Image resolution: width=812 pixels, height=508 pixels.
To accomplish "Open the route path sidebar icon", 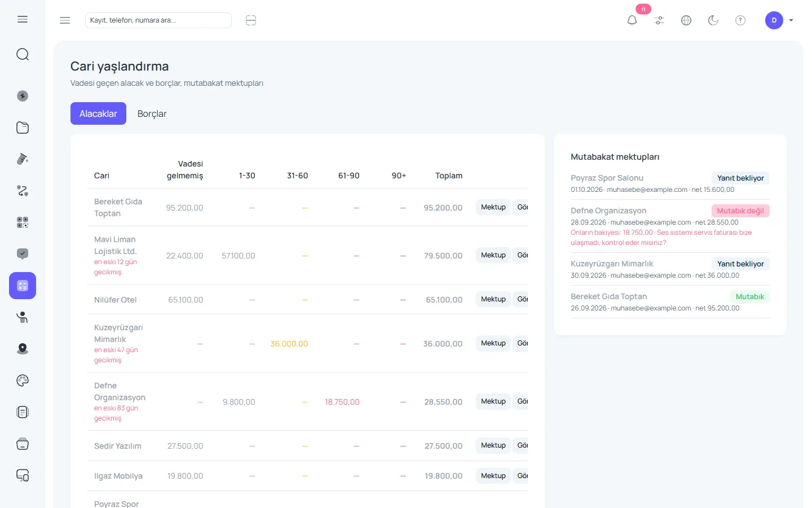I will (23, 191).
